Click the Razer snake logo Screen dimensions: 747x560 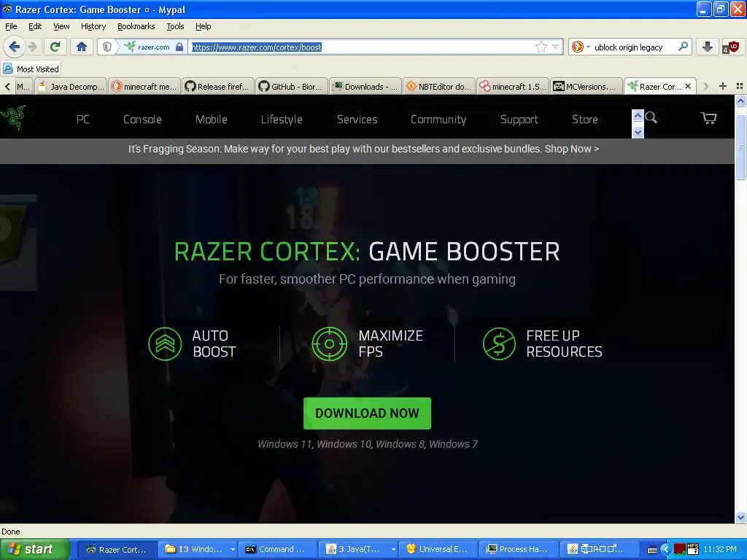click(13, 117)
